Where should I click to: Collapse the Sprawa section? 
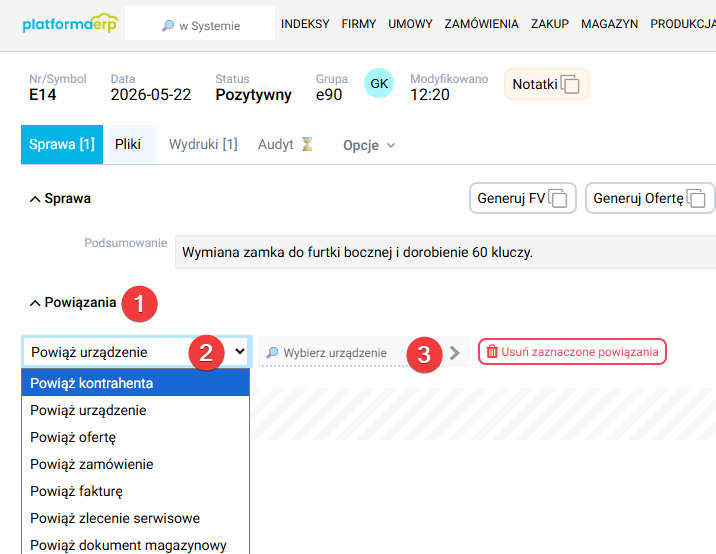(35, 199)
